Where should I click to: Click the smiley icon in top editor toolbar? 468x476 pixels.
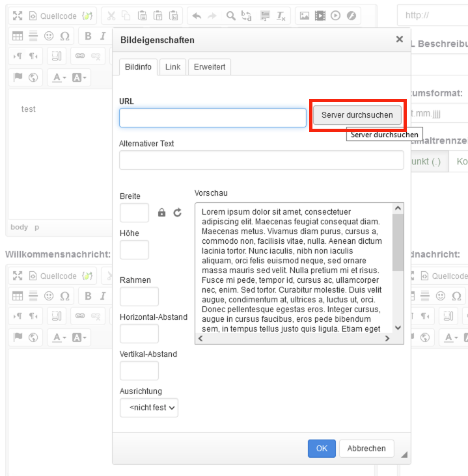(49, 36)
